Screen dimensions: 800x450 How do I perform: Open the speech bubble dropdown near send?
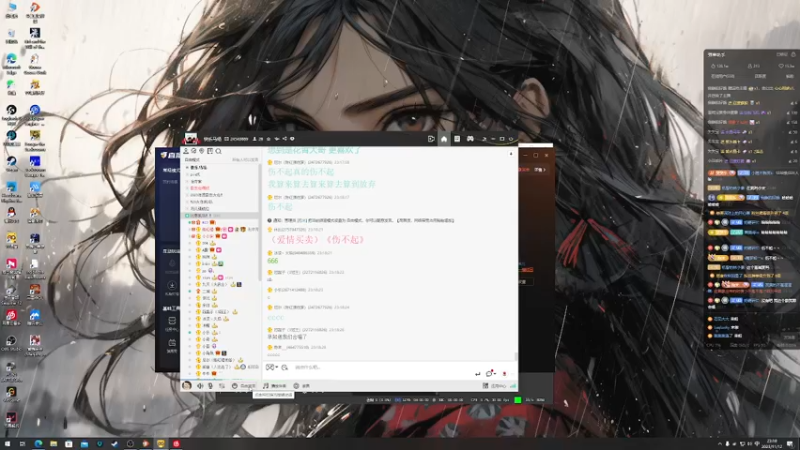coord(491,373)
